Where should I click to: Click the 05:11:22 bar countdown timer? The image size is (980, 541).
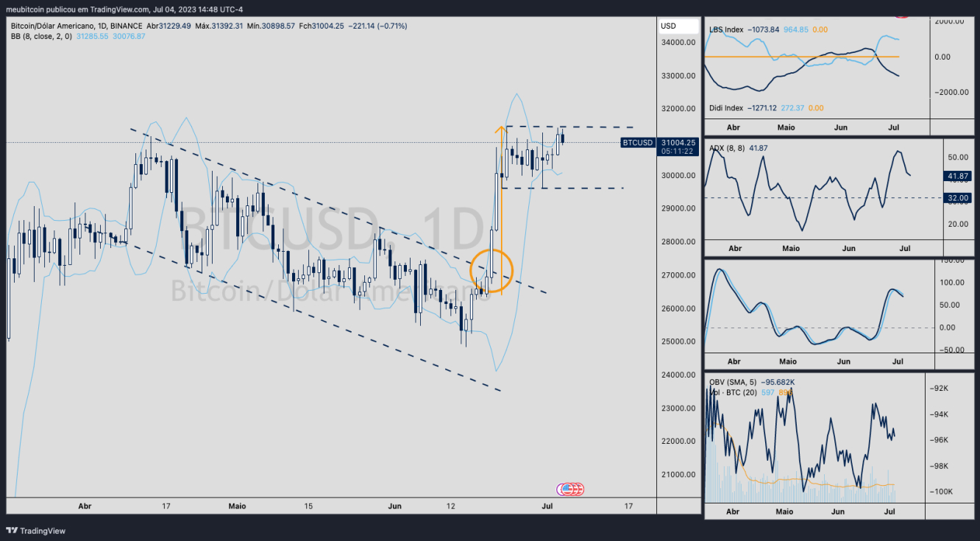(x=678, y=152)
